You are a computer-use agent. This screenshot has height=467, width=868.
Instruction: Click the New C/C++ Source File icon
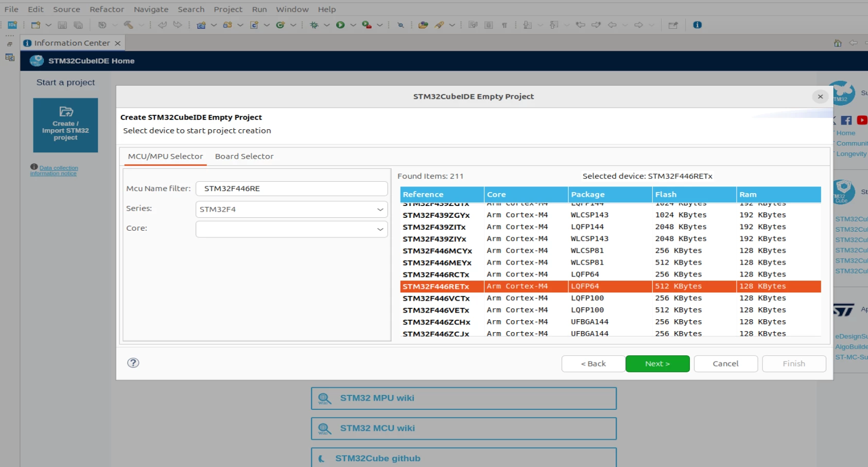coord(254,25)
